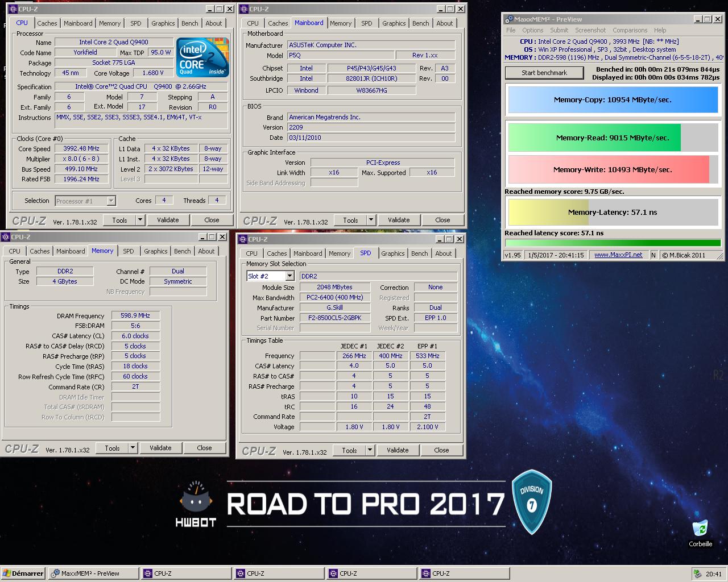Viewport: 728px width, 582px height.
Task: Open Comparisons menu in MaxxMEM²
Action: pos(630,30)
